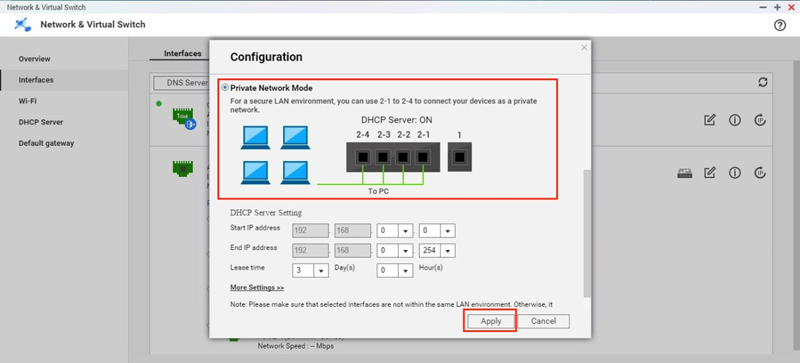Open switch mode icon on second adapter

click(685, 174)
